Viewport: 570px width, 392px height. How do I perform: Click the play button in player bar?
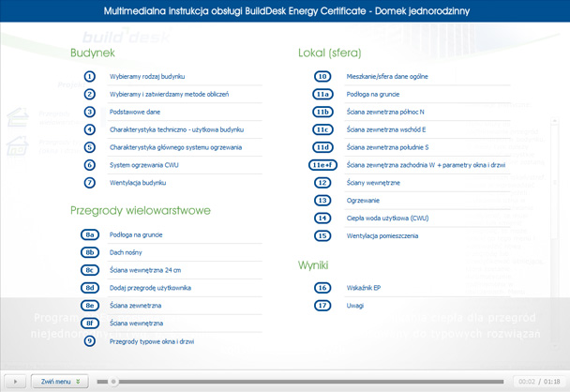point(15,382)
